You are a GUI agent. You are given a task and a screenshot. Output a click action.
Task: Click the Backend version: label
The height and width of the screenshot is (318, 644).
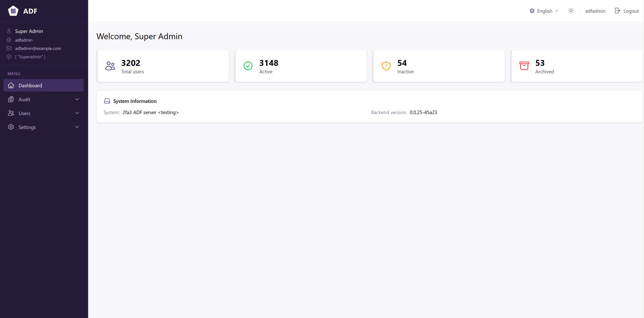point(389,112)
